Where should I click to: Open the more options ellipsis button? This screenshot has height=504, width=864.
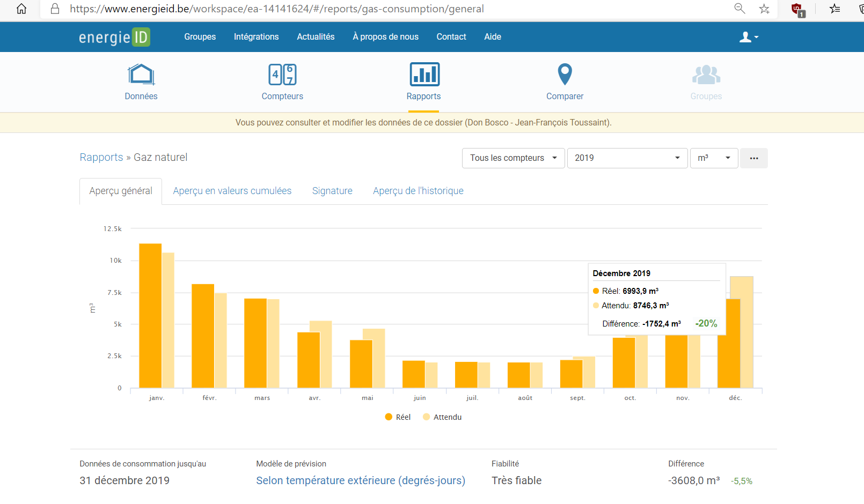click(754, 158)
